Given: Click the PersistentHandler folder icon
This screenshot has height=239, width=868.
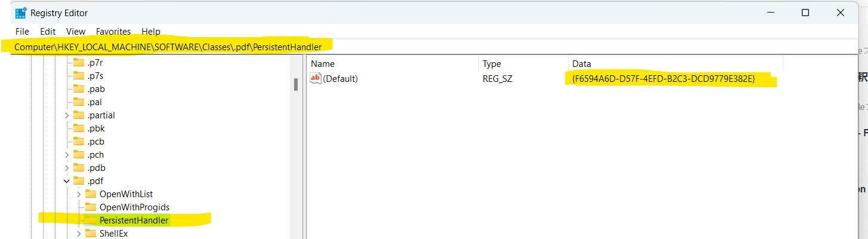Looking at the screenshot, I should (x=91, y=220).
